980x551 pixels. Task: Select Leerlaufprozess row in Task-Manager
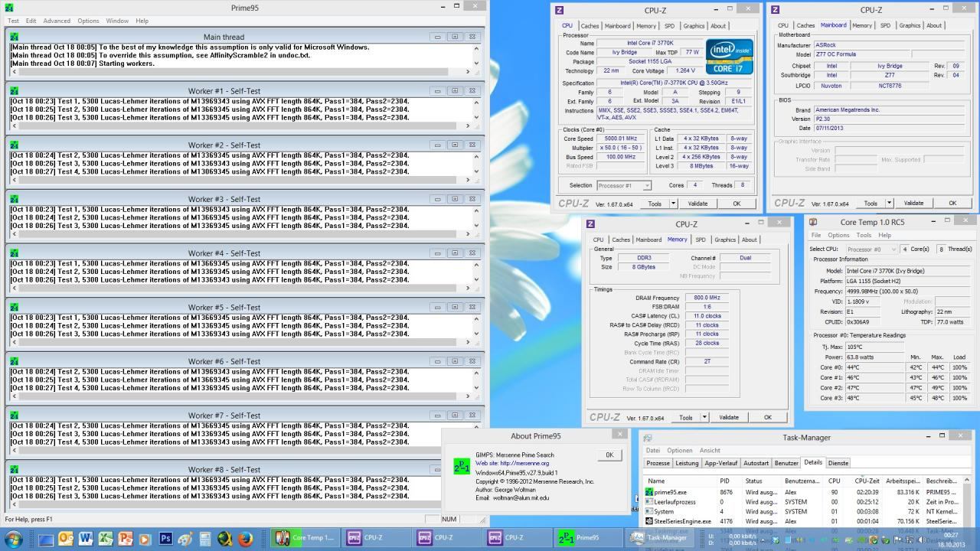(802, 502)
